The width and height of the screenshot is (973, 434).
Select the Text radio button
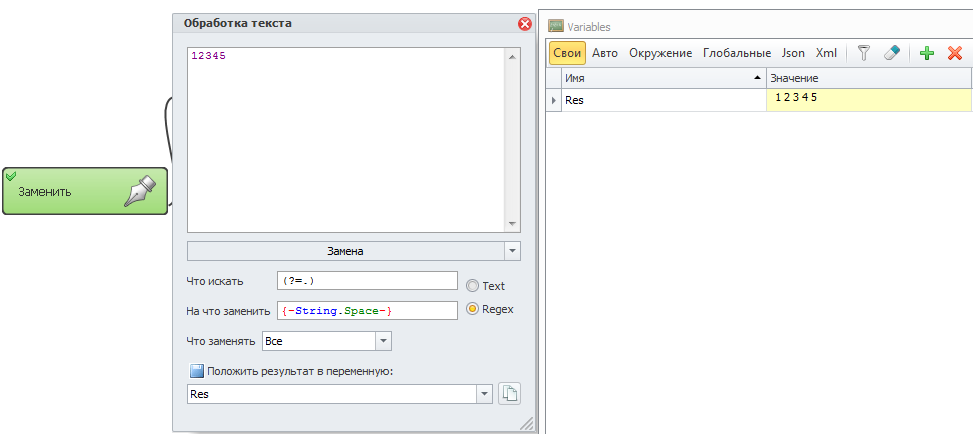tap(473, 286)
